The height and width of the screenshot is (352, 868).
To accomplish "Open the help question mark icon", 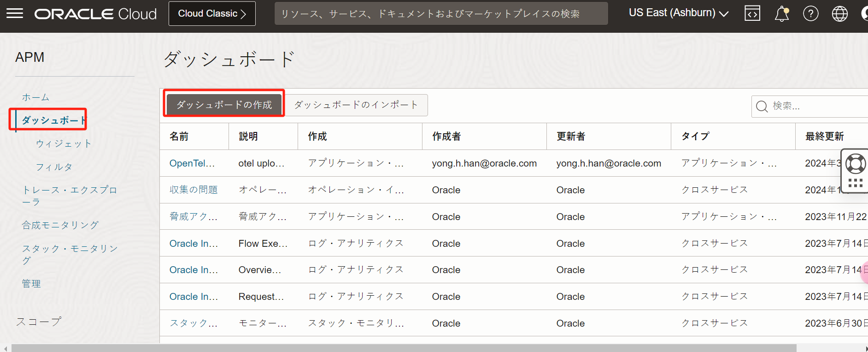I will pyautogui.click(x=810, y=14).
